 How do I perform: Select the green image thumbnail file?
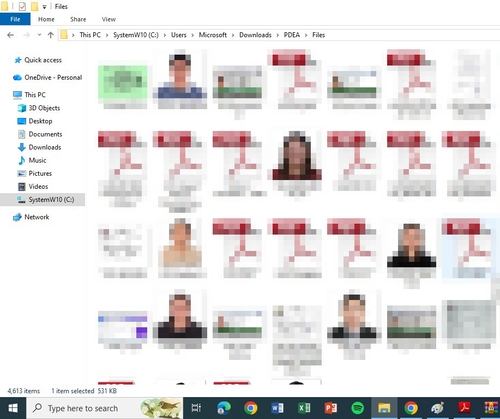[123, 82]
